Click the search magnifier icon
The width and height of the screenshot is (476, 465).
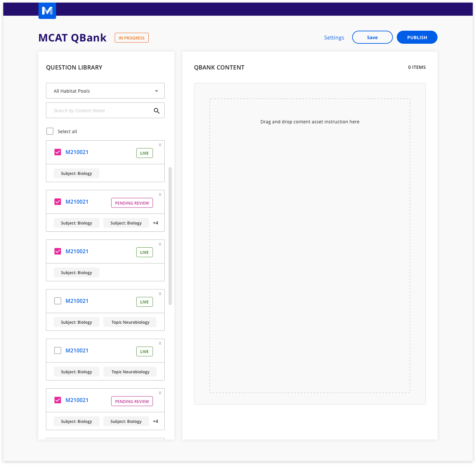pos(156,111)
